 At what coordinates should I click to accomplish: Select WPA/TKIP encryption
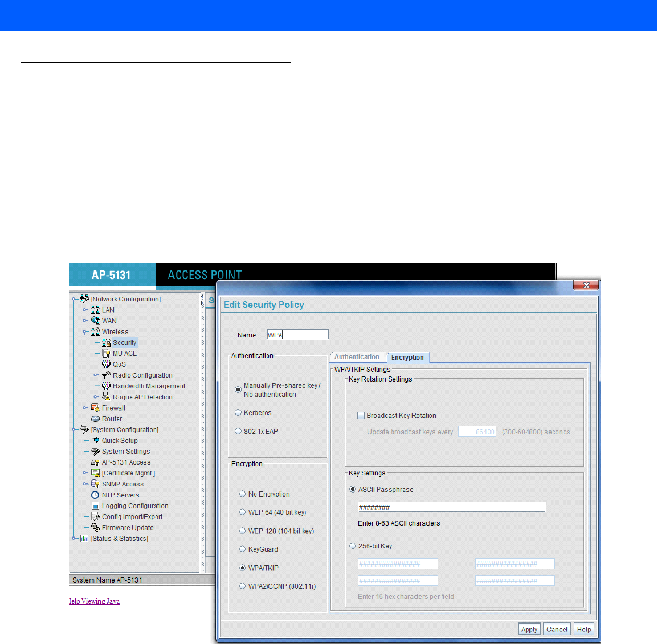242,567
